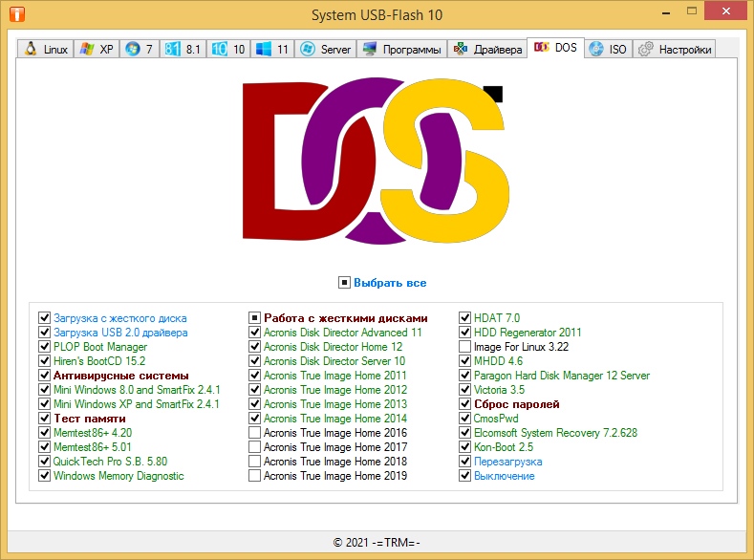Click the Linux penguin tab icon
The height and width of the screenshot is (560, 754).
click(31, 49)
